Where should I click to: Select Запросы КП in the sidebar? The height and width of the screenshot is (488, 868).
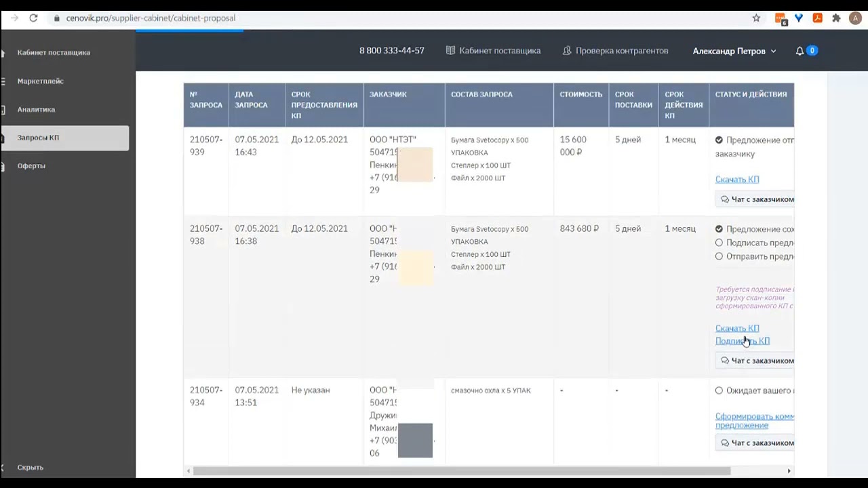[x=64, y=138]
